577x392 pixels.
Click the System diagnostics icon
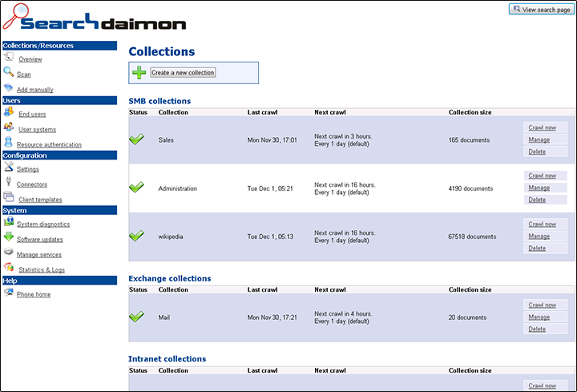9,221
